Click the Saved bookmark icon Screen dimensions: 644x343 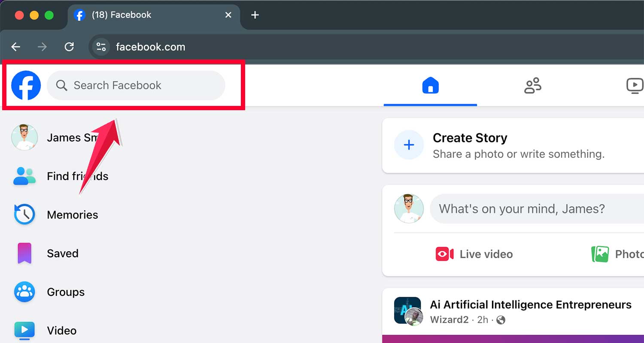coord(24,253)
